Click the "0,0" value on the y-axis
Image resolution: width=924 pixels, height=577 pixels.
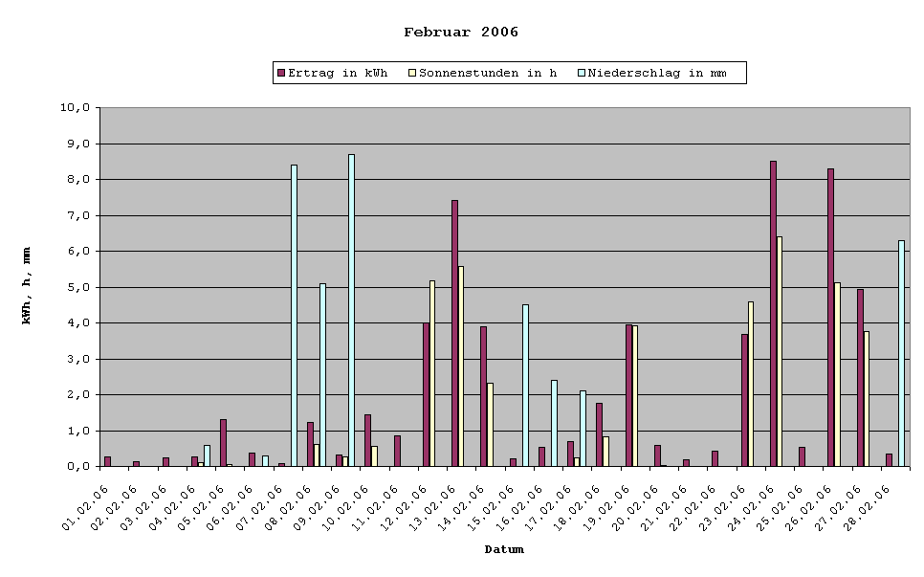point(77,466)
